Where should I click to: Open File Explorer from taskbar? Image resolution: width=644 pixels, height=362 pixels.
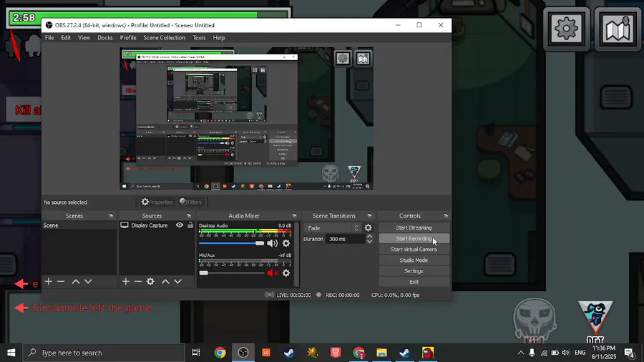(x=381, y=353)
